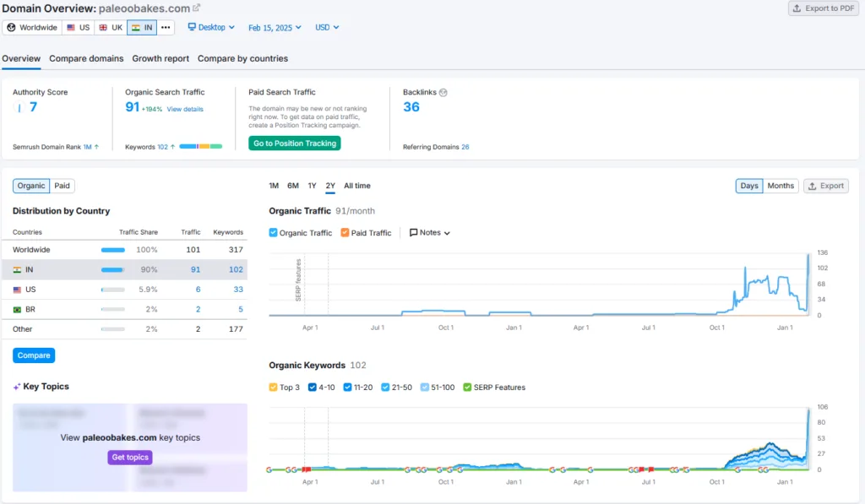The width and height of the screenshot is (865, 504).
Task: Click the globe icon for Worldwide
Action: 11,28
